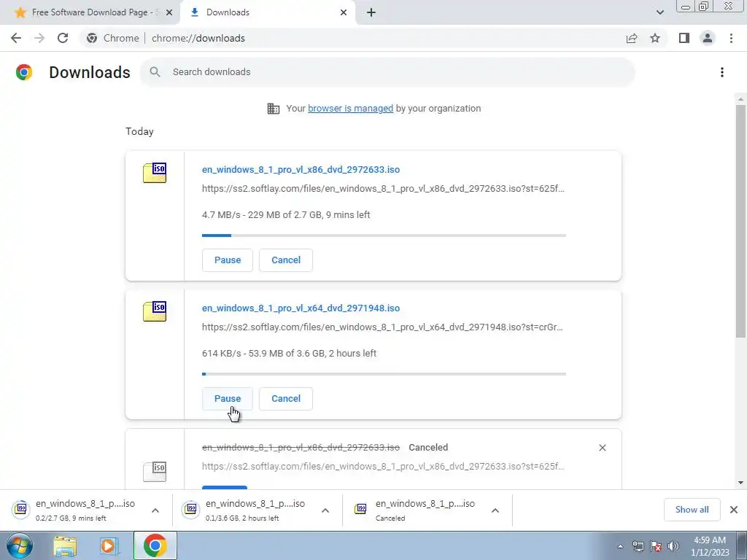Click the x86 download progress bar
747x560 pixels.
click(x=384, y=236)
